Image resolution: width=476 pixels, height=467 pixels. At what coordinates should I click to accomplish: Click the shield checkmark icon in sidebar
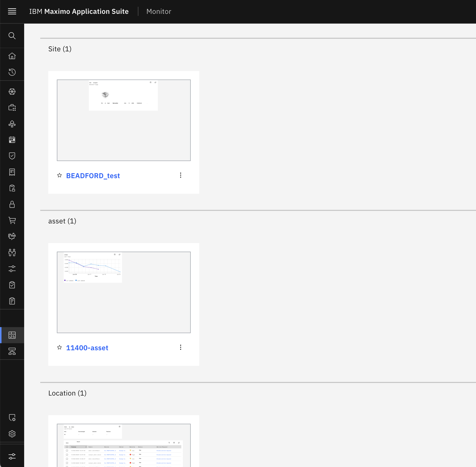tap(12, 156)
